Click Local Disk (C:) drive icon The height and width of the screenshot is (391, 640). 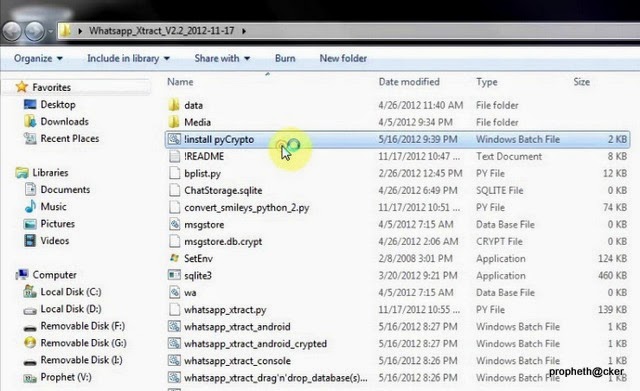[30, 292]
